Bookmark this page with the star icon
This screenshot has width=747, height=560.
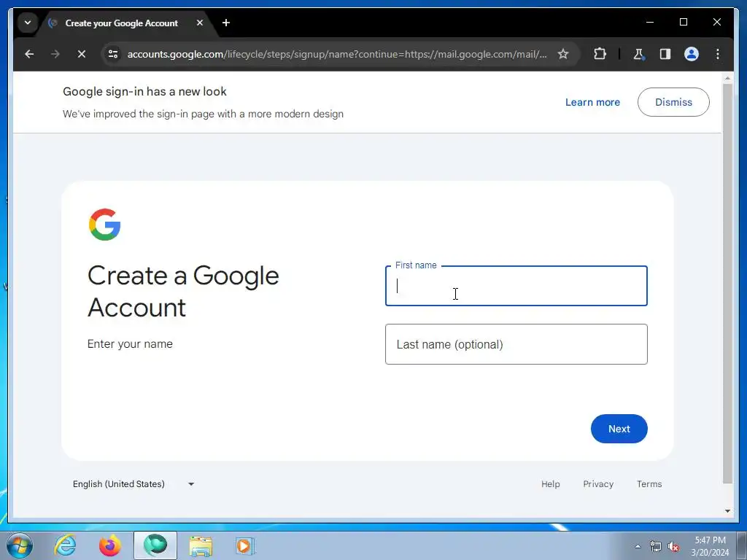[x=563, y=54]
